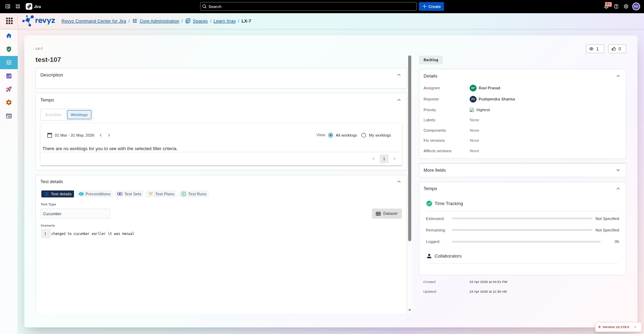Open the Test Runs tab
This screenshot has height=334, width=644.
point(194,194)
